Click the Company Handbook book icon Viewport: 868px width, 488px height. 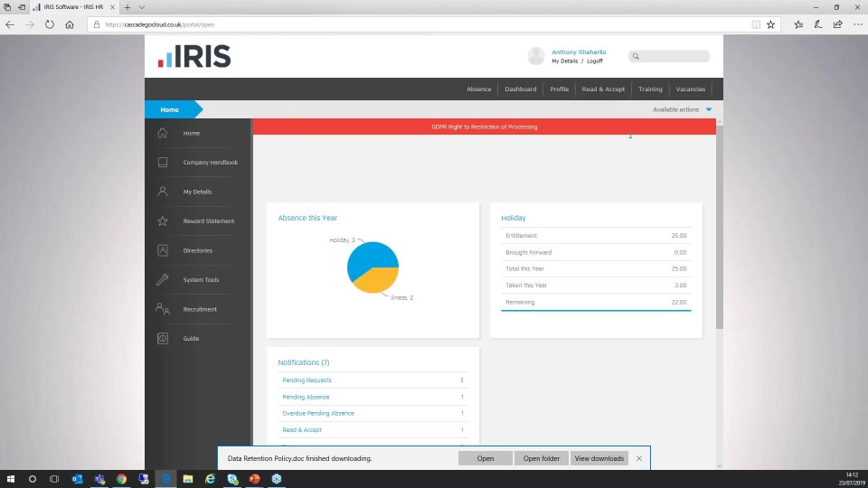pos(162,162)
